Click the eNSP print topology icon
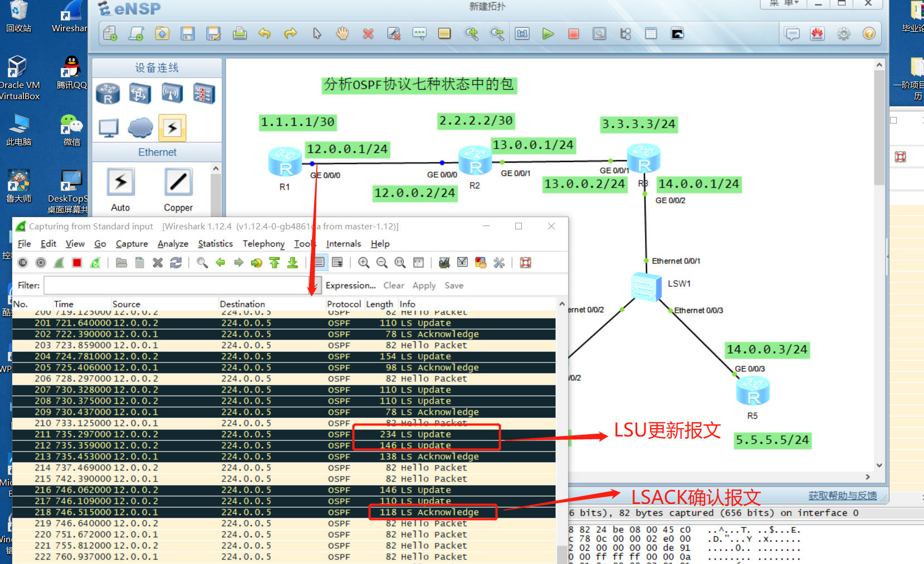 (x=239, y=33)
